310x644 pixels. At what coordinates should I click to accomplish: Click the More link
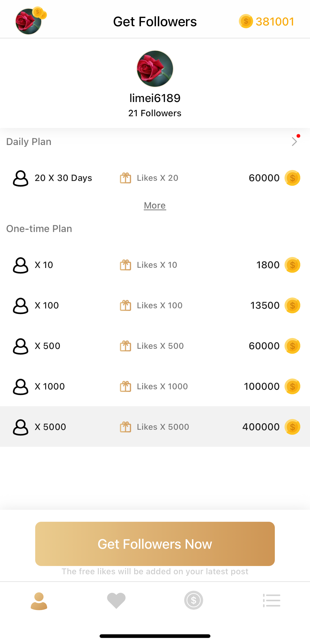coord(155,205)
